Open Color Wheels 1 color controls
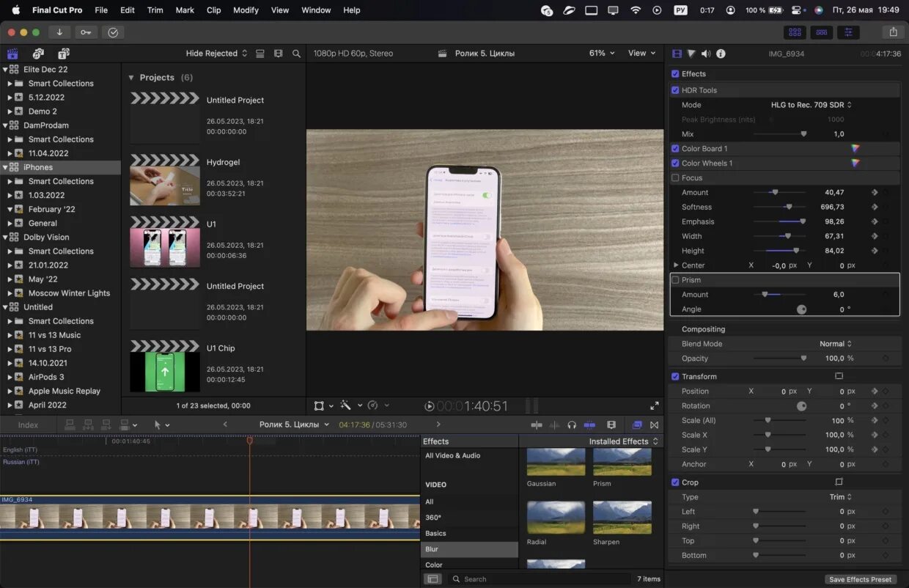This screenshot has width=909, height=588. coord(855,163)
